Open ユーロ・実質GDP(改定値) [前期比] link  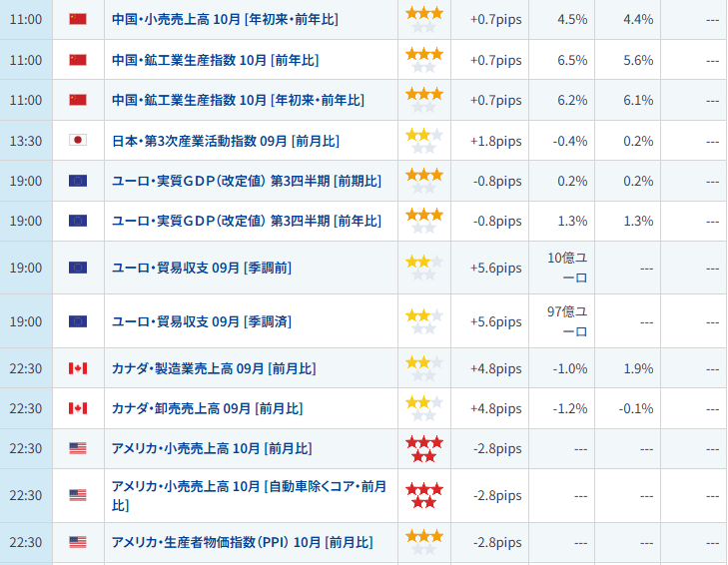(247, 181)
